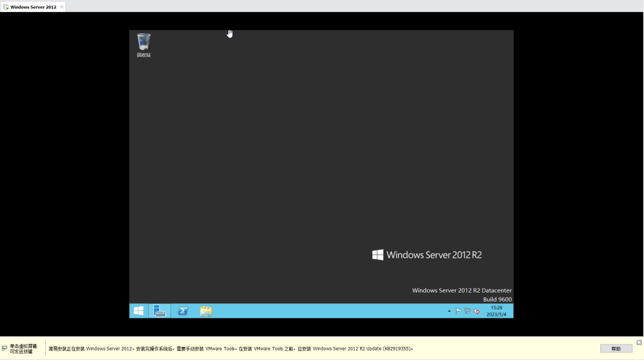
Task: Click the network status tray icon
Action: click(467, 311)
